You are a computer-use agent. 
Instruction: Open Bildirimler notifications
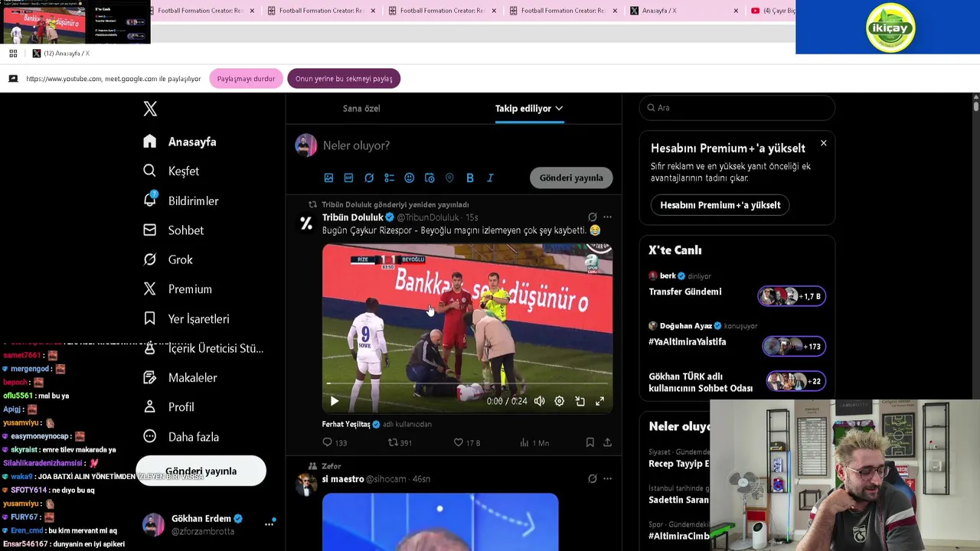pyautogui.click(x=181, y=201)
